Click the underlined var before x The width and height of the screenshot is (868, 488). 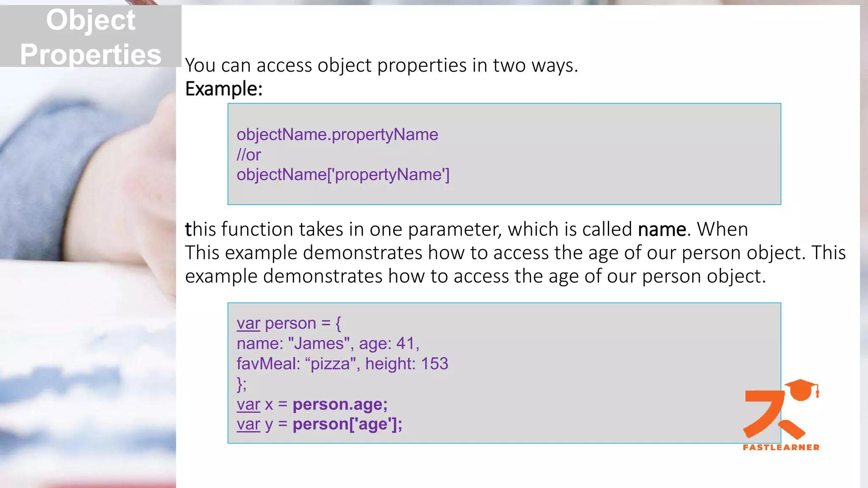coord(248,404)
